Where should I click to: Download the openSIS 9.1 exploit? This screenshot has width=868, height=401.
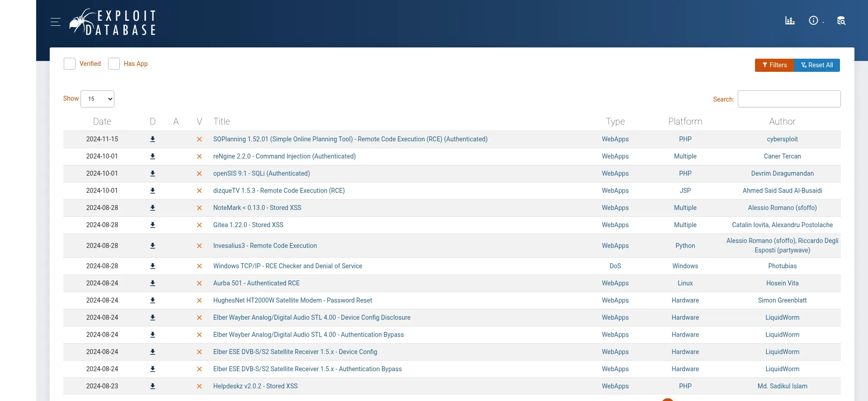(153, 174)
